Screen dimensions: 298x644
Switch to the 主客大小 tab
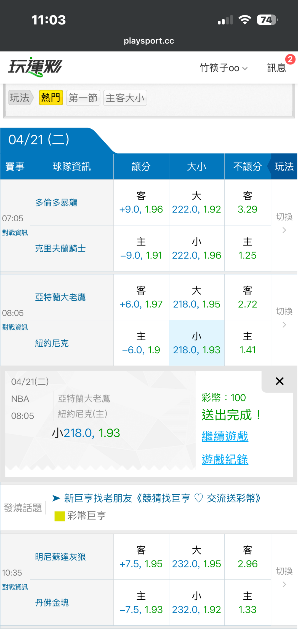tap(125, 98)
